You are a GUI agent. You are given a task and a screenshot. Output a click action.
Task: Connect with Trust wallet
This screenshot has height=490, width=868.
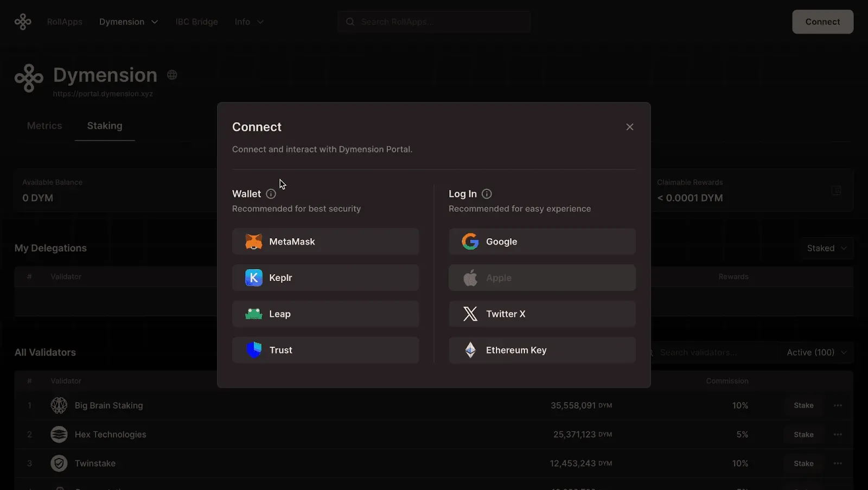click(325, 350)
